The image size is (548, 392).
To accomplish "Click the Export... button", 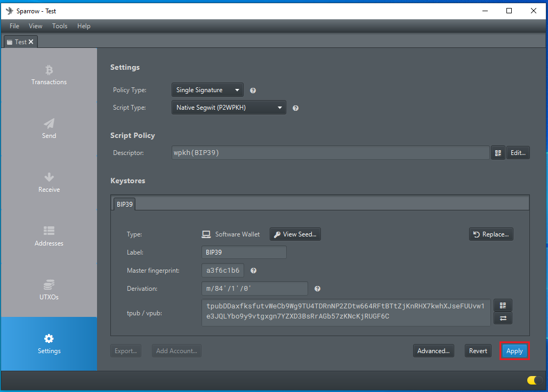I will coord(126,351).
